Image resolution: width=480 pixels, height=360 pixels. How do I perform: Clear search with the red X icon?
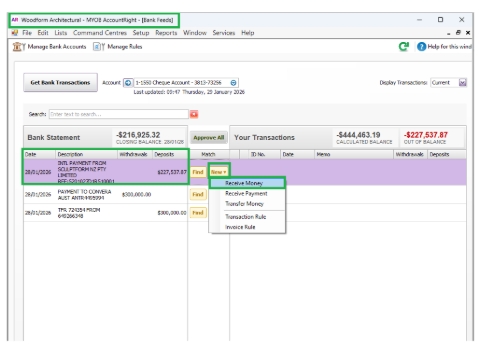pyautogui.click(x=194, y=114)
